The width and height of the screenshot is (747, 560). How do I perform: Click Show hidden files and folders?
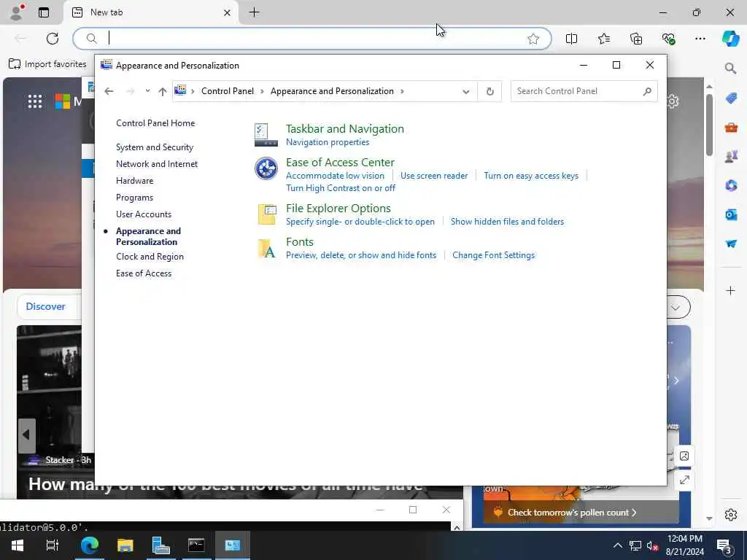pos(507,222)
